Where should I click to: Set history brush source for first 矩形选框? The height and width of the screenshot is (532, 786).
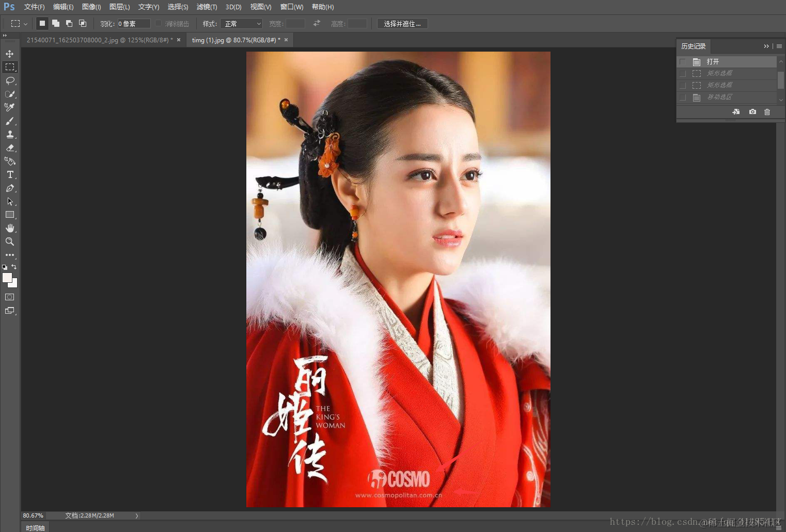point(683,73)
